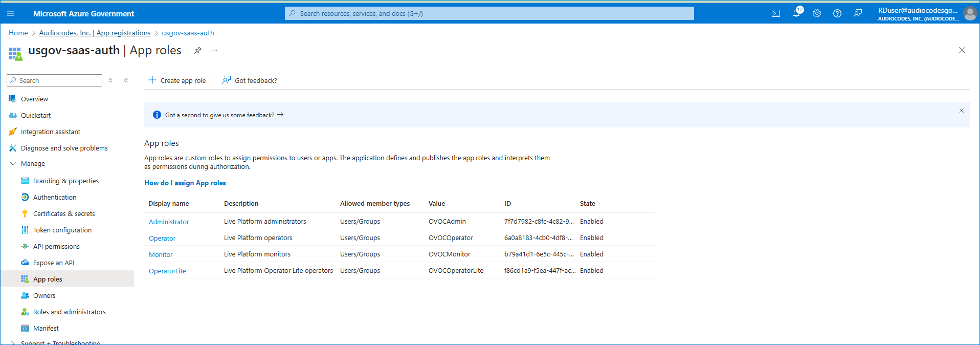Open the help question mark
980x345 pixels.
[x=837, y=13]
